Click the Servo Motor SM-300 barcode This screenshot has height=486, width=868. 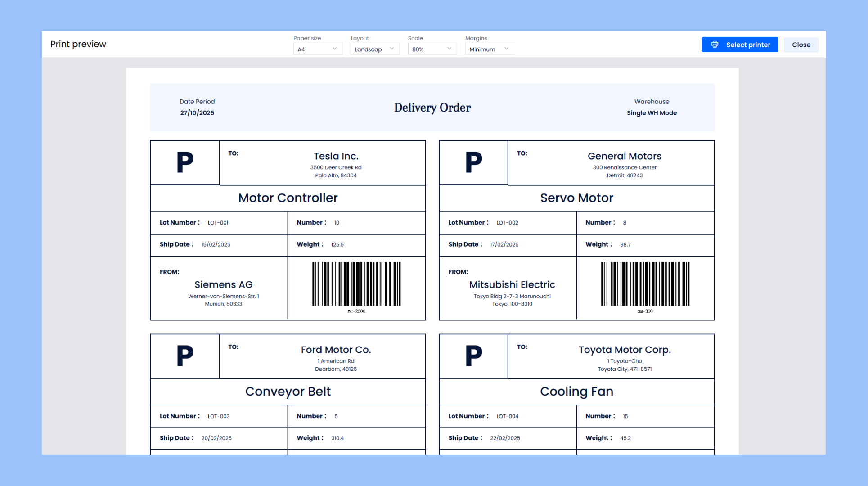[x=645, y=284]
